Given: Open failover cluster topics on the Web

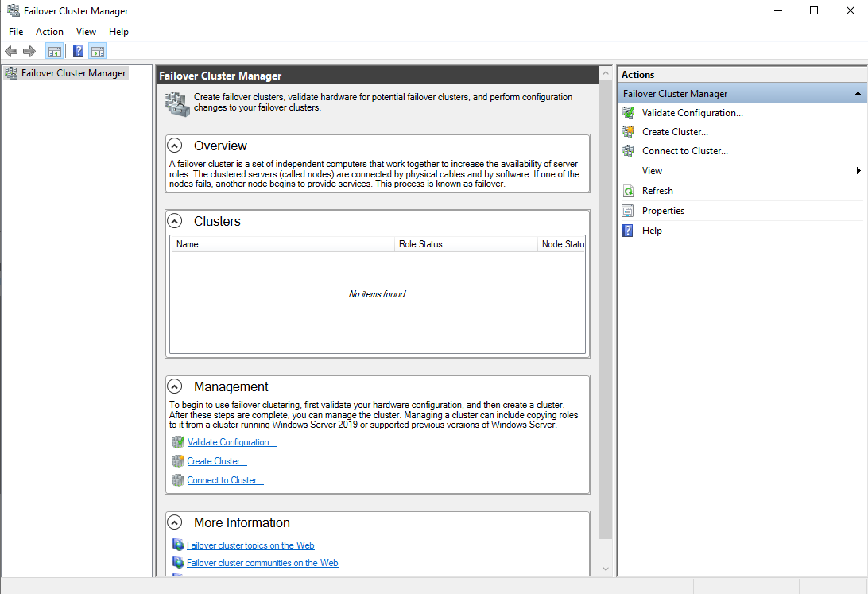Looking at the screenshot, I should pos(250,545).
